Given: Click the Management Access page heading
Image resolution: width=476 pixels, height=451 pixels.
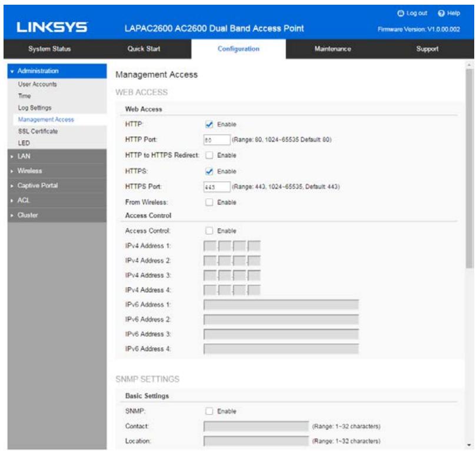Looking at the screenshot, I should pos(157,75).
